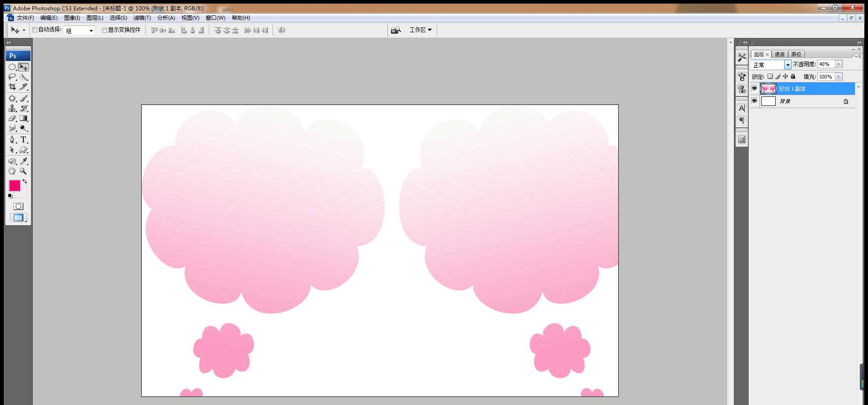Enable the 自动选择 checkbox
The height and width of the screenshot is (405, 868).
tap(35, 30)
